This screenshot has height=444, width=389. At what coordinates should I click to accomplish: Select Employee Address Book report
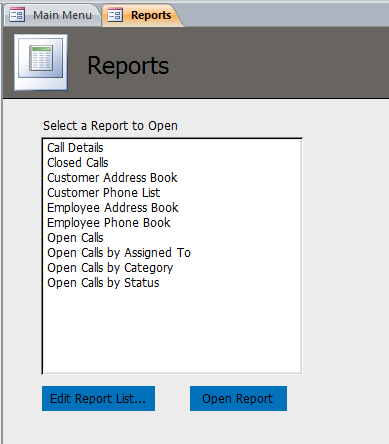172,208
